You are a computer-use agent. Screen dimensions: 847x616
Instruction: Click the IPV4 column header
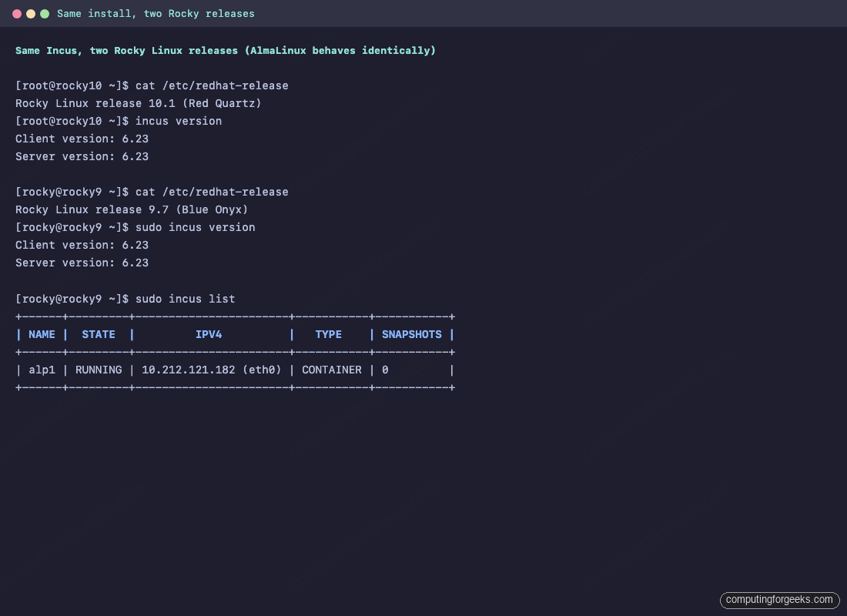pyautogui.click(x=209, y=334)
